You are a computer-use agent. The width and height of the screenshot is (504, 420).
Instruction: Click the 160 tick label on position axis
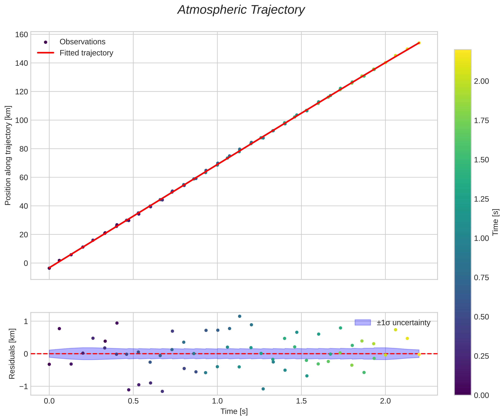click(22, 35)
